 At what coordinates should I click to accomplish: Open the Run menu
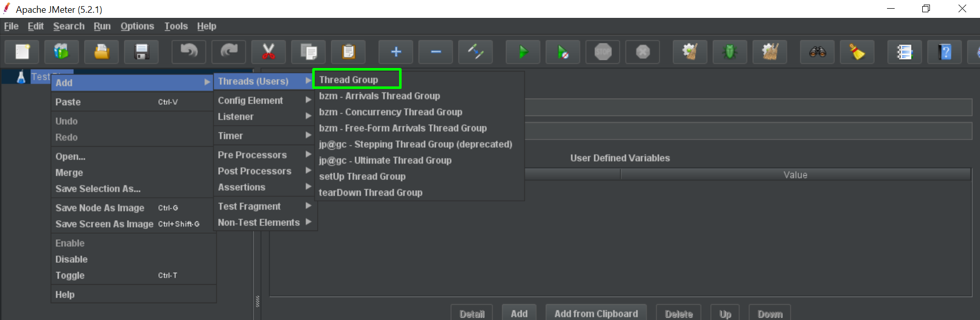[x=102, y=26]
